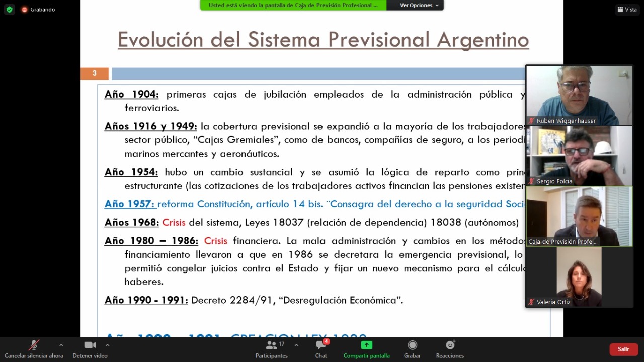Open the Chat panel
Image resolution: width=644 pixels, height=362 pixels.
coord(321,348)
